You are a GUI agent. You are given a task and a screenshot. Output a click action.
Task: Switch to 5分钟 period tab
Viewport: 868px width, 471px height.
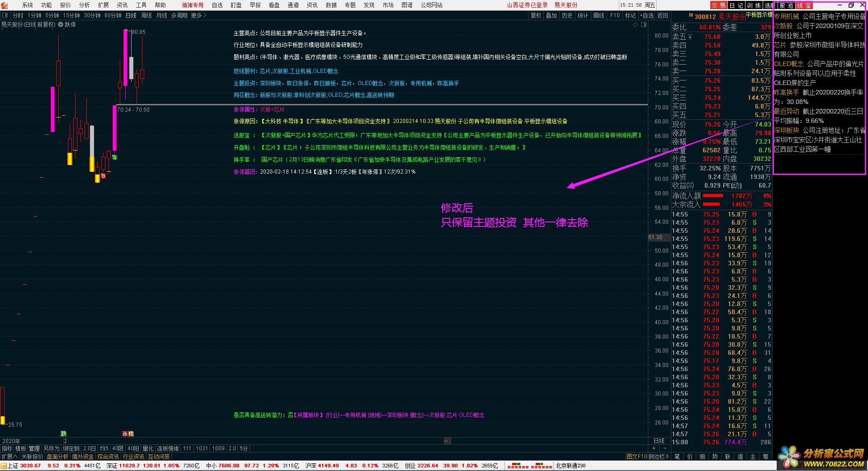tap(52, 15)
